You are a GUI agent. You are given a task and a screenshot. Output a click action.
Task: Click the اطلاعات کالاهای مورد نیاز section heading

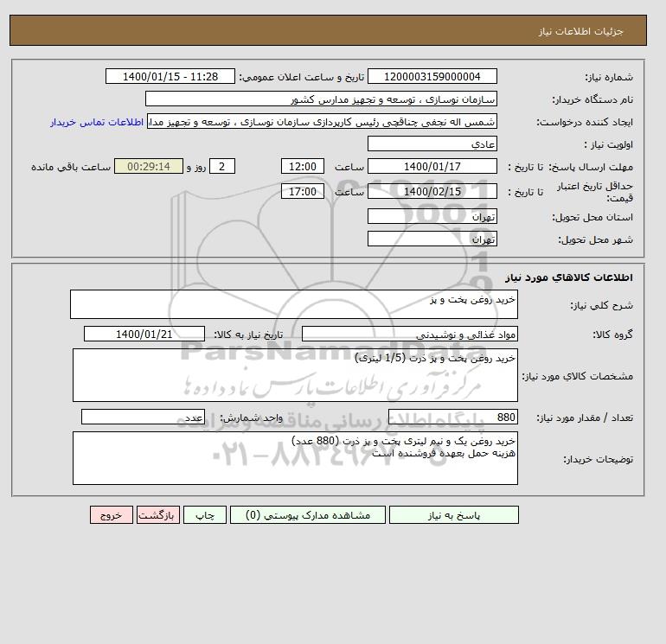click(x=569, y=277)
